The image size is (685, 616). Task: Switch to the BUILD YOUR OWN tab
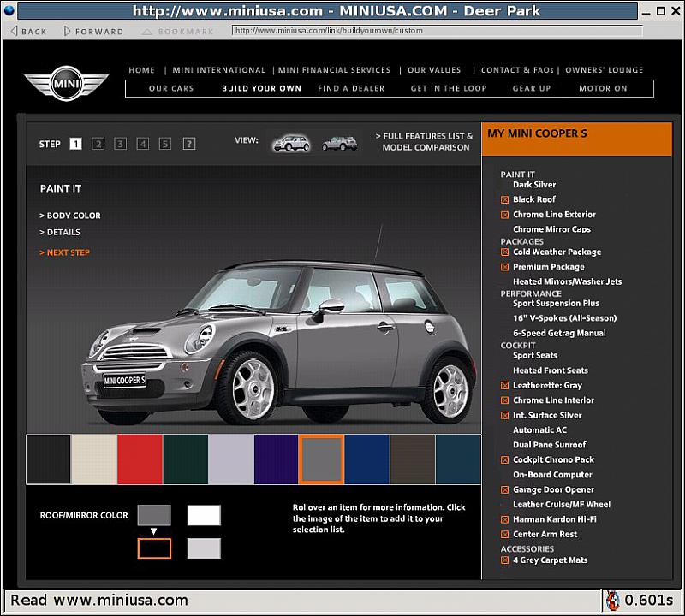(261, 88)
